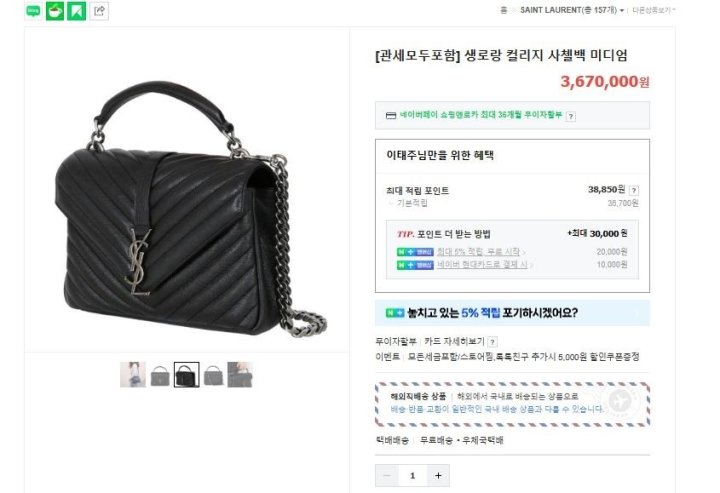Select the first model photo thumbnail
The height and width of the screenshot is (493, 720).
coord(133,375)
